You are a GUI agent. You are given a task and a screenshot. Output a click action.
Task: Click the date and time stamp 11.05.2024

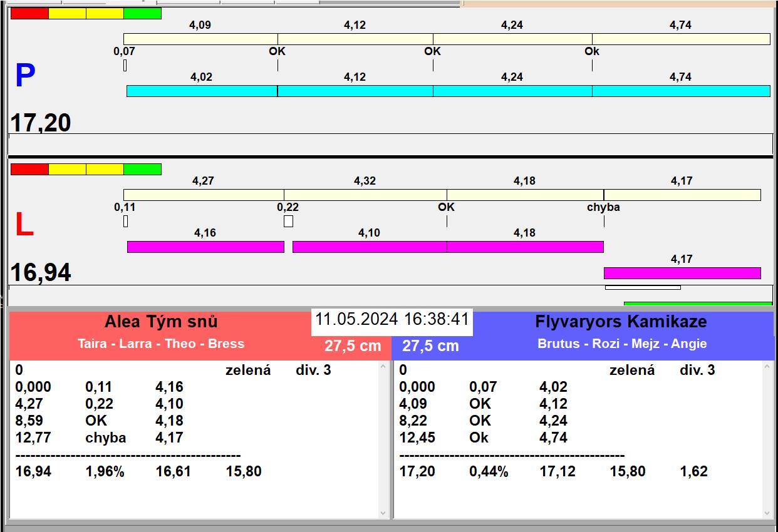pos(392,319)
